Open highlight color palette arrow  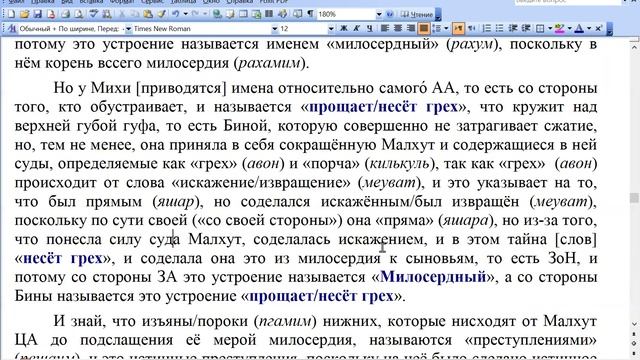[x=569, y=28]
